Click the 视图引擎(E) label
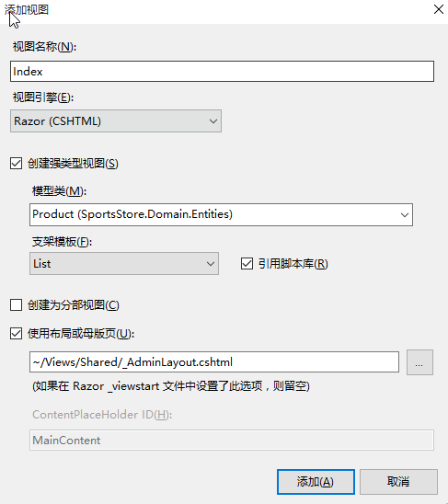Screen dimensions: 448x504 pos(43,97)
